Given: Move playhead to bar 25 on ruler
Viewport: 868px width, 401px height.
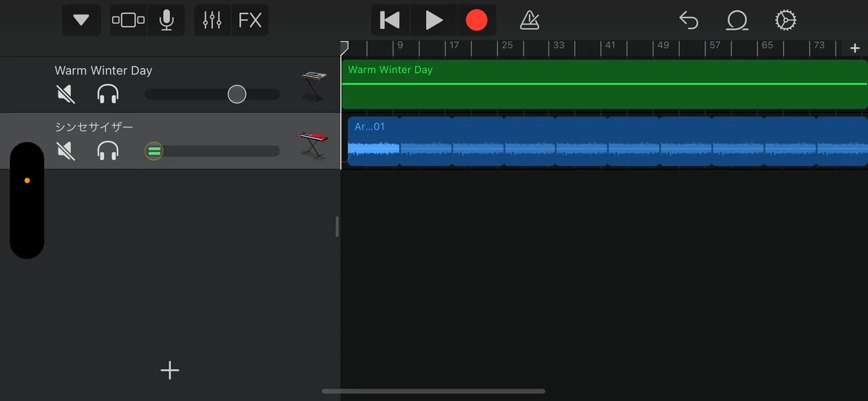Looking at the screenshot, I should pos(506,45).
